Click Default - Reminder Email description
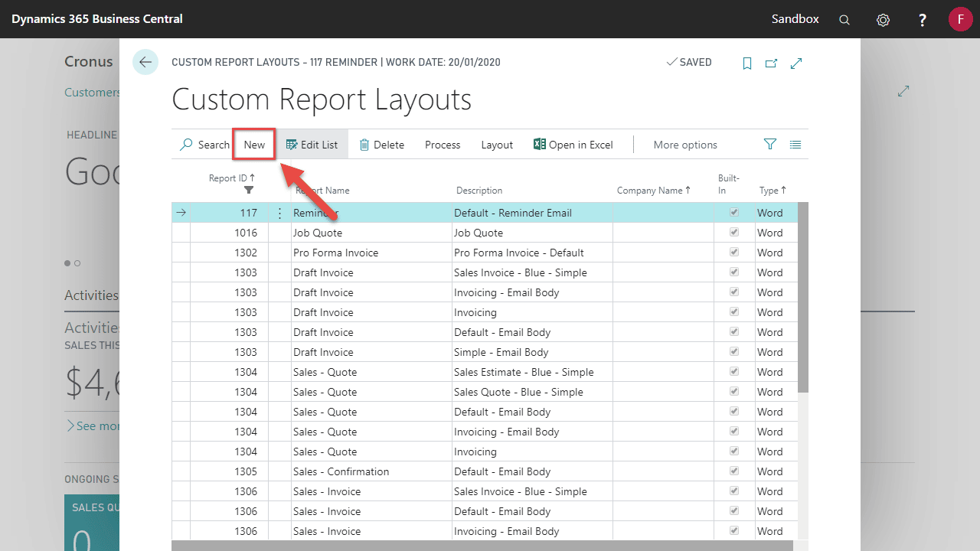 click(532, 213)
